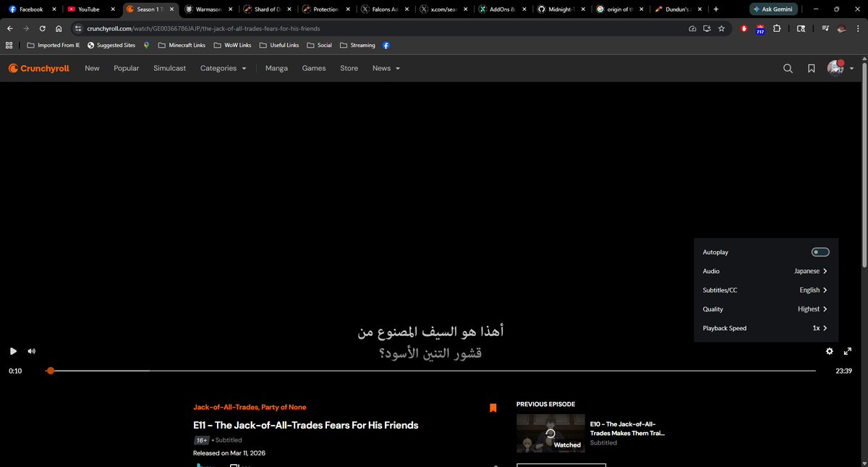The width and height of the screenshot is (868, 467).
Task: Click the Facebook icon in bookmarks bar
Action: (386, 45)
